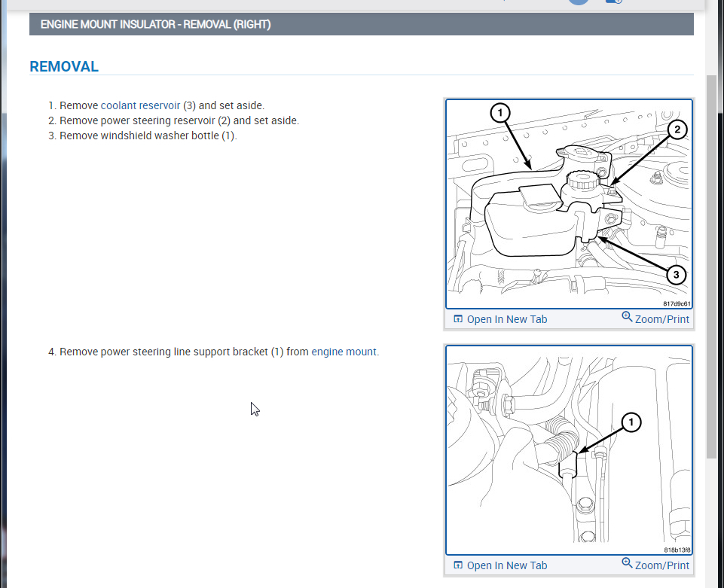This screenshot has height=588, width=724.
Task: Open bracket diagram in new tab
Action: tap(500, 565)
